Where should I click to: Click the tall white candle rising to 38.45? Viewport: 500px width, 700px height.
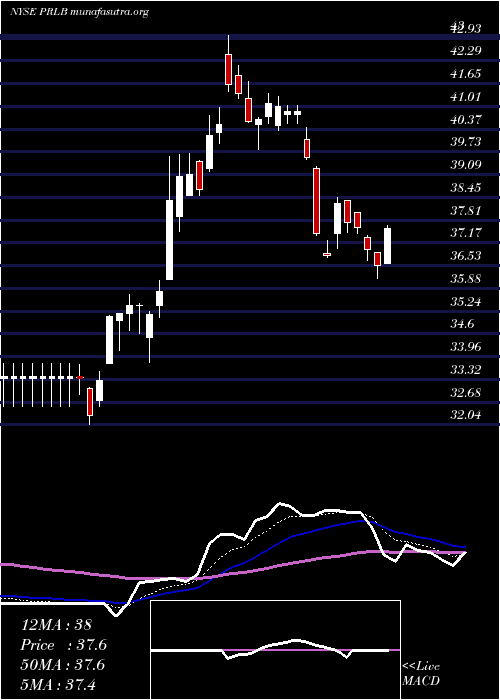click(x=170, y=240)
